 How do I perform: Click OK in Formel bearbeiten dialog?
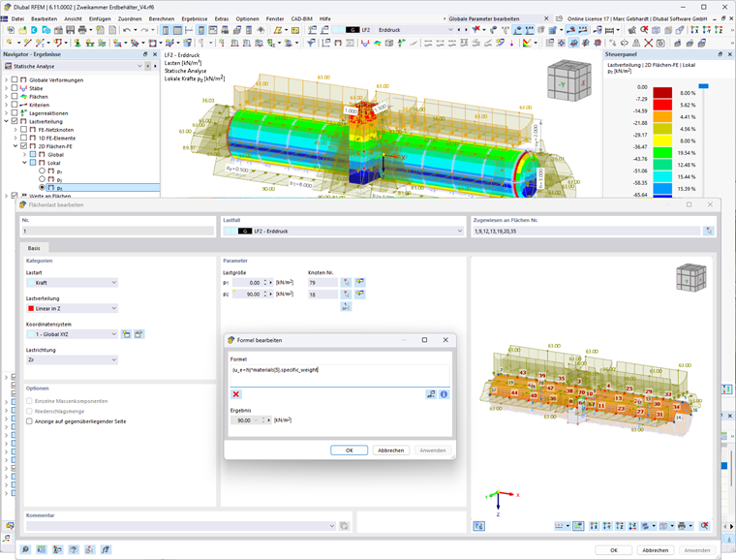(350, 451)
